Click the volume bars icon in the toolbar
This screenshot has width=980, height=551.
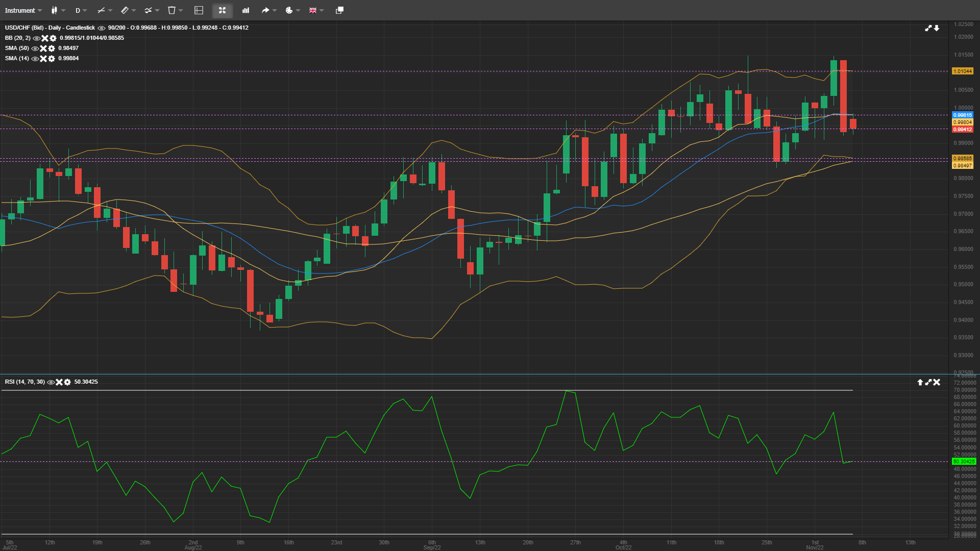[x=245, y=10]
